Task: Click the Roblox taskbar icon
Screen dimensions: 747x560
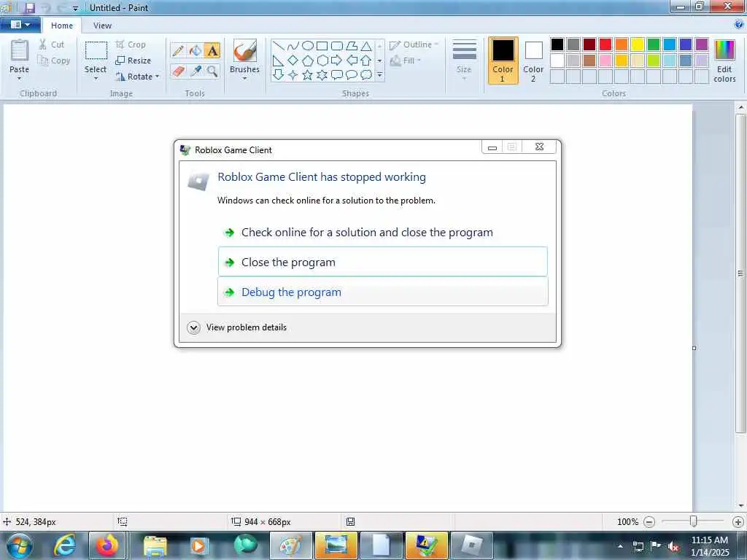Action: click(472, 545)
